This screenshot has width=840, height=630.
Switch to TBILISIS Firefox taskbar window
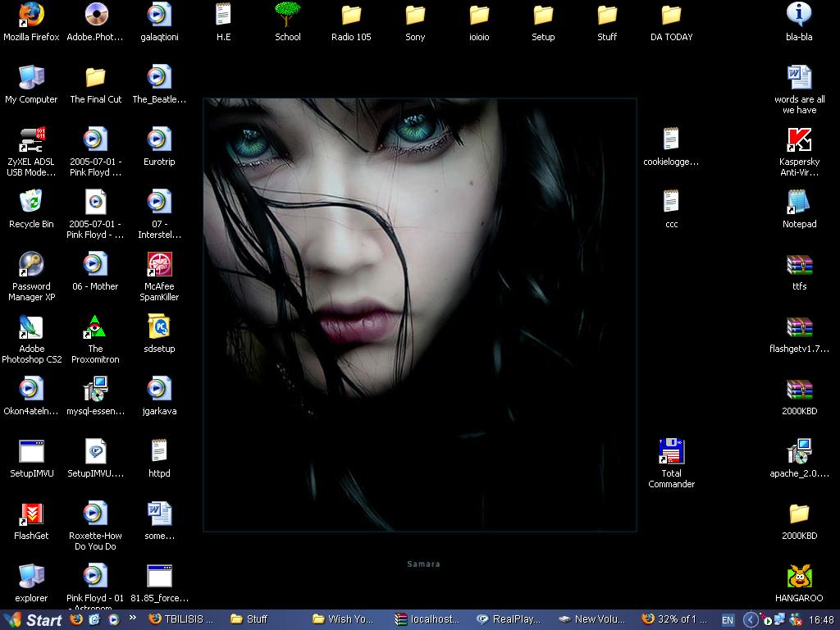point(182,619)
